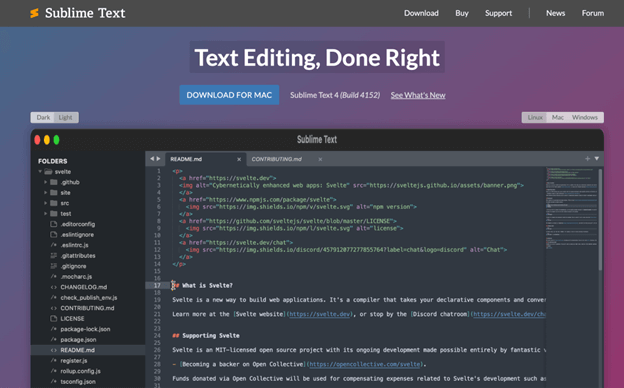Close the README.md tab
The image size is (624, 388).
[239, 159]
